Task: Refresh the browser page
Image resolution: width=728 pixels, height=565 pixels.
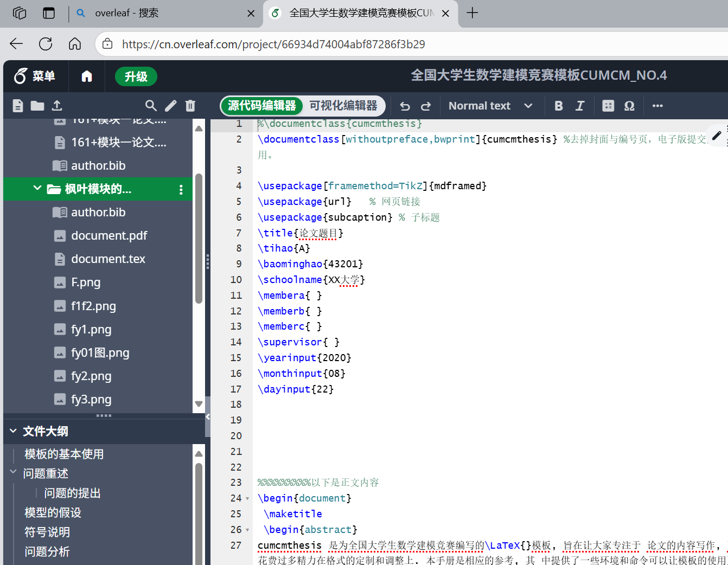Action: (x=46, y=44)
